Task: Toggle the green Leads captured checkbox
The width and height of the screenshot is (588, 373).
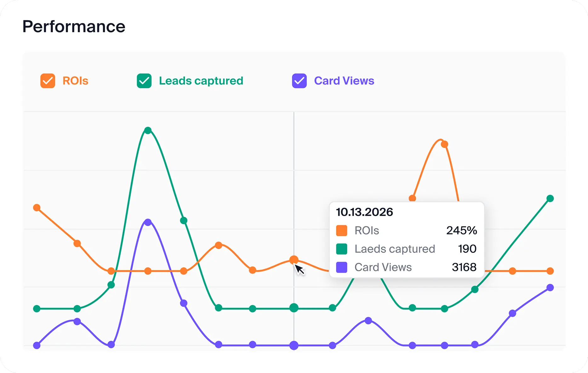Action: coord(144,81)
